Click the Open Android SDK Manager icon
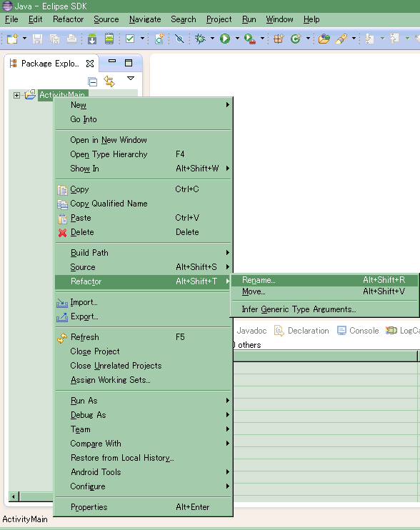420x530 pixels. tap(92, 39)
